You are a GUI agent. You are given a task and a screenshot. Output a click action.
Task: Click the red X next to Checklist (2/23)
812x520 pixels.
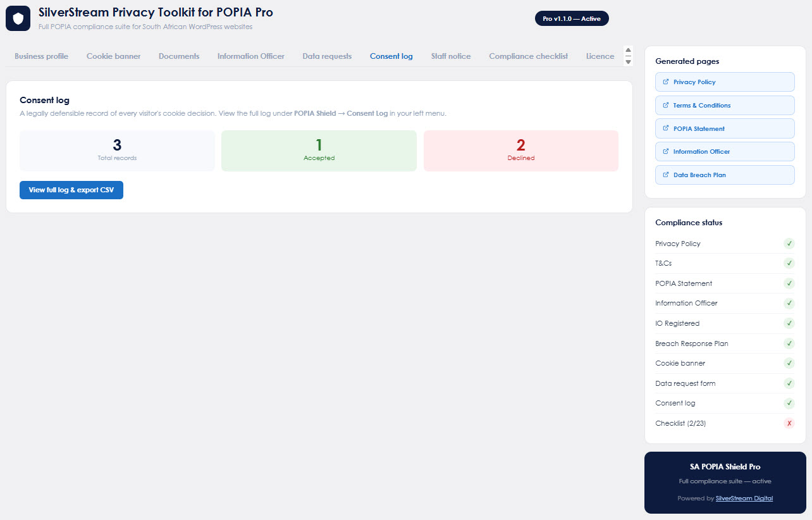tap(789, 423)
